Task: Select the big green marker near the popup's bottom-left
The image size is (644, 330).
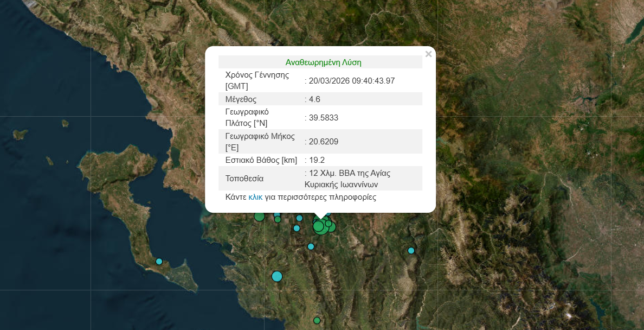Action: click(x=259, y=217)
